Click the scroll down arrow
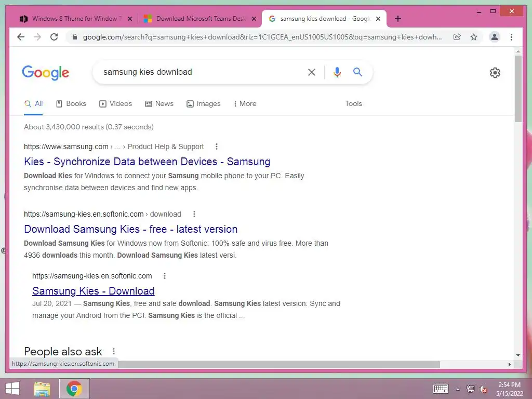The width and height of the screenshot is (532, 399). point(518,355)
